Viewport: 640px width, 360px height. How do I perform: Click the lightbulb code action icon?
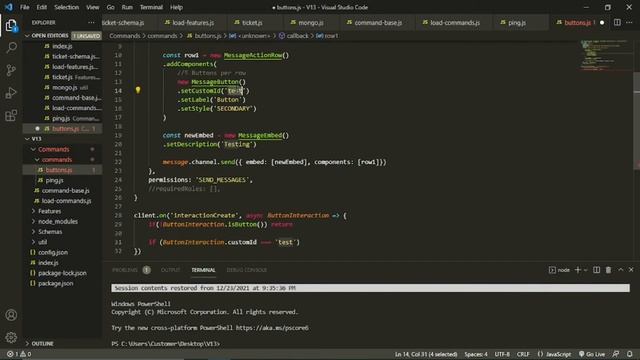138,90
